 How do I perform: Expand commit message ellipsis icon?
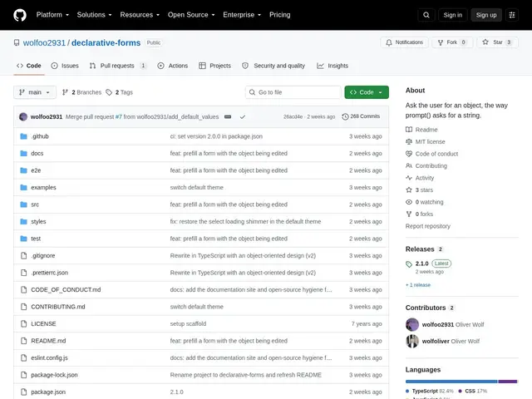(228, 116)
